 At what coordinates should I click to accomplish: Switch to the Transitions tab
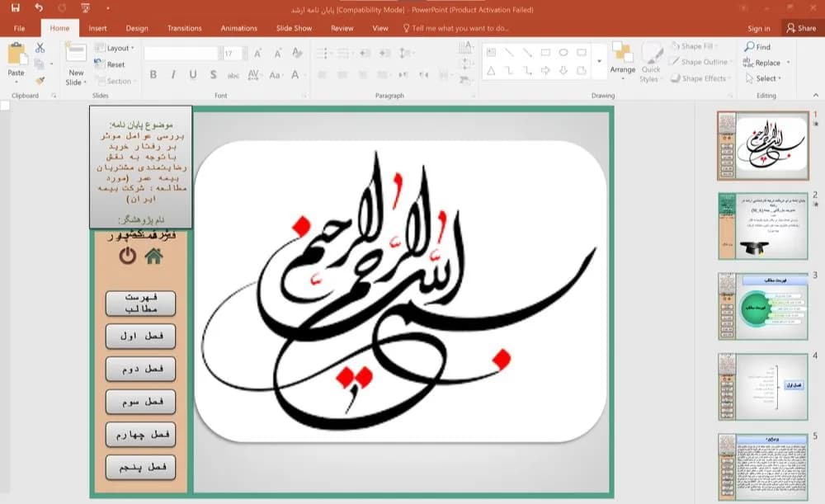(x=184, y=28)
